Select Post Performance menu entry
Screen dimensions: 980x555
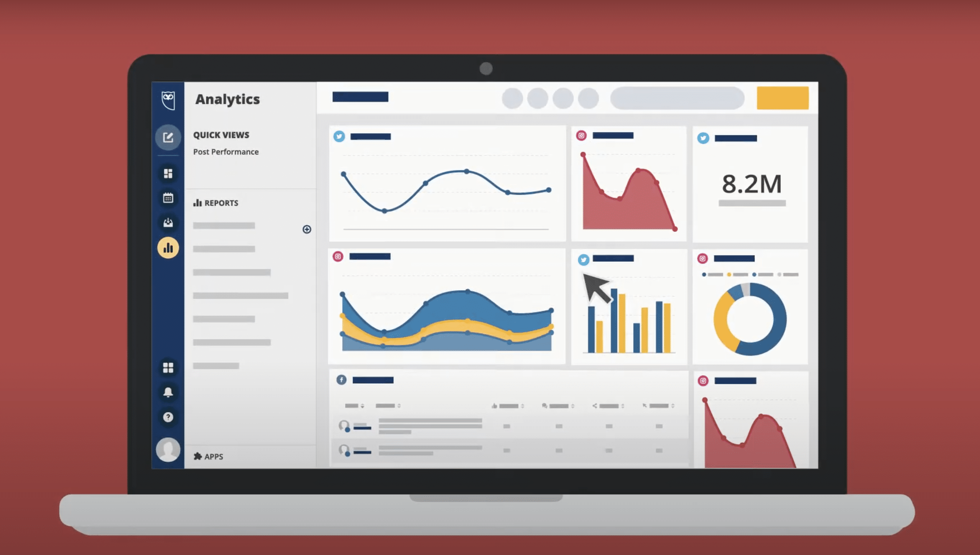tap(226, 151)
